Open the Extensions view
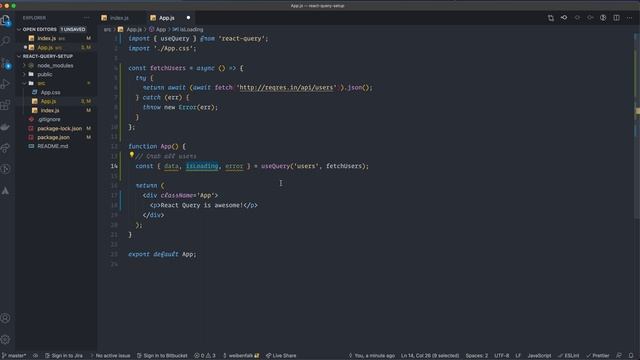 click(x=5, y=105)
